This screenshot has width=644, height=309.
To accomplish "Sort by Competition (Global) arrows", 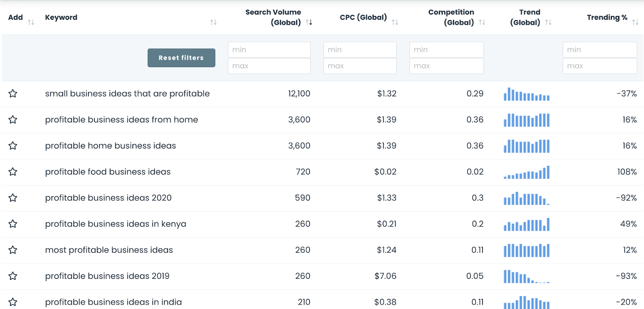I will coord(482,23).
